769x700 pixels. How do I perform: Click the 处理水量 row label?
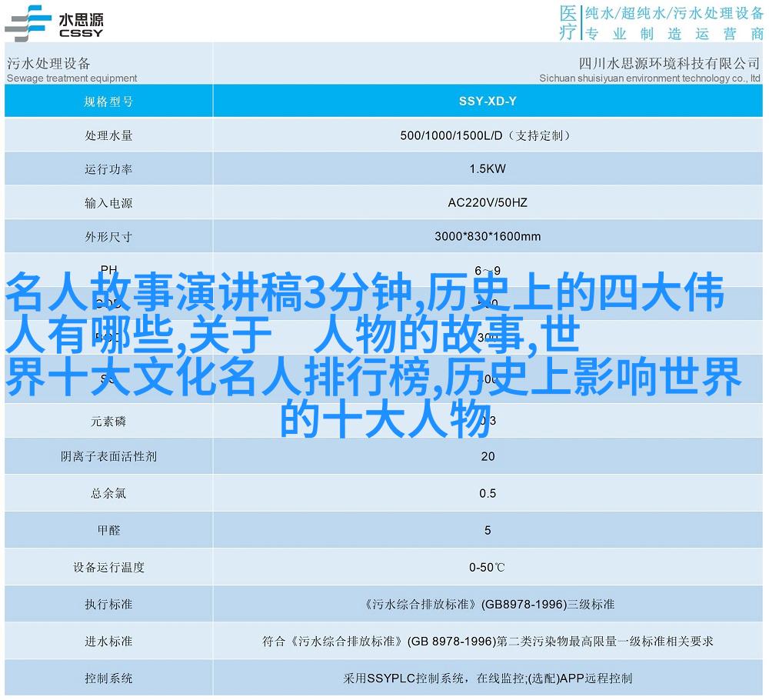tap(108, 135)
